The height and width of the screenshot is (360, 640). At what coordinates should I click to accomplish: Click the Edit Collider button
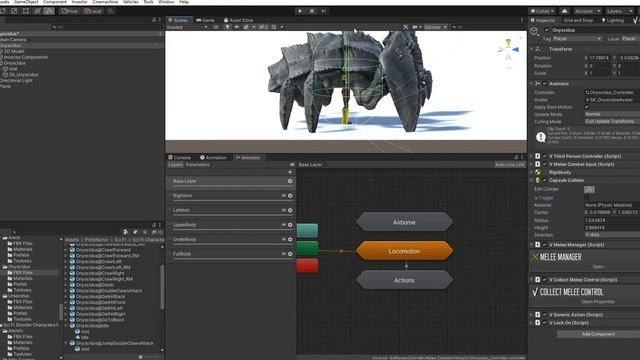589,189
